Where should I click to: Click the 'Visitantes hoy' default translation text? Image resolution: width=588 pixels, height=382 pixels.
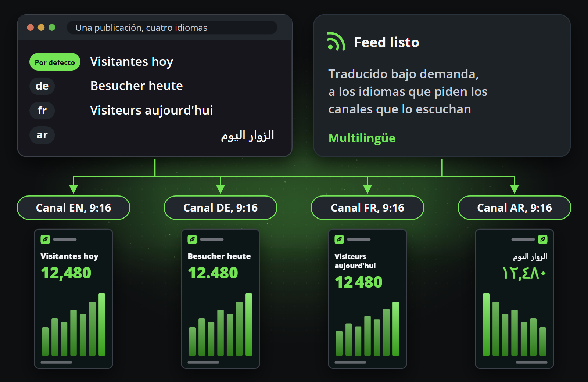coord(132,62)
